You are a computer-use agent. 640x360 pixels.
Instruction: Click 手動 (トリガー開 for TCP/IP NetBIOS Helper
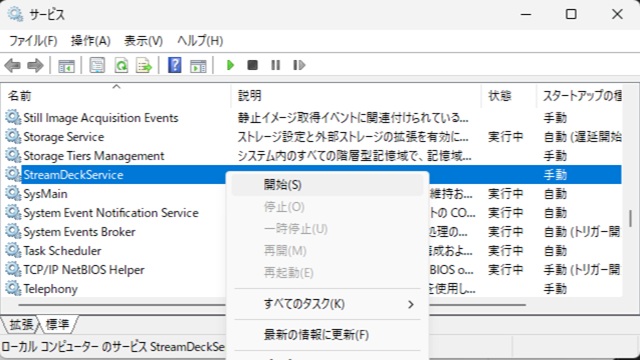582,269
